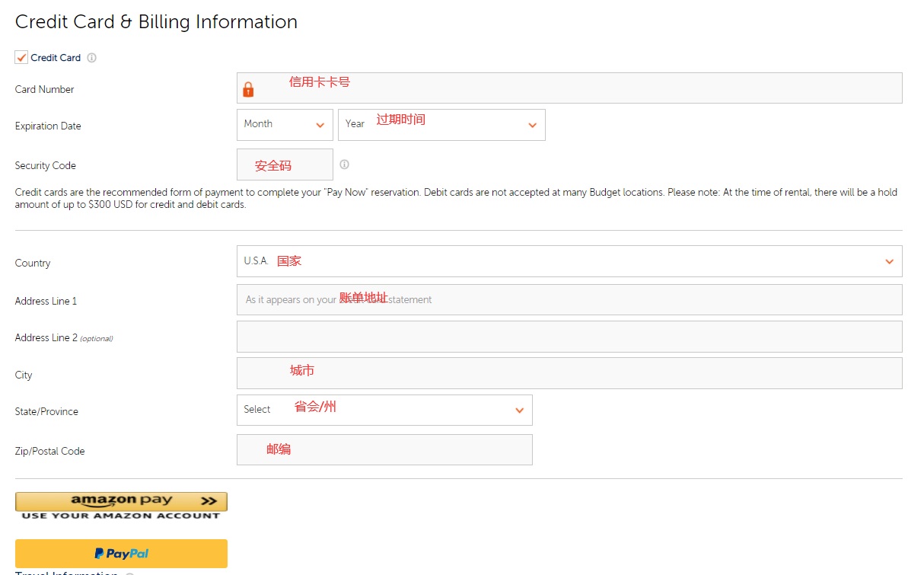Open the State/Province Select dropdown
This screenshot has width=924, height=575.
(x=384, y=410)
